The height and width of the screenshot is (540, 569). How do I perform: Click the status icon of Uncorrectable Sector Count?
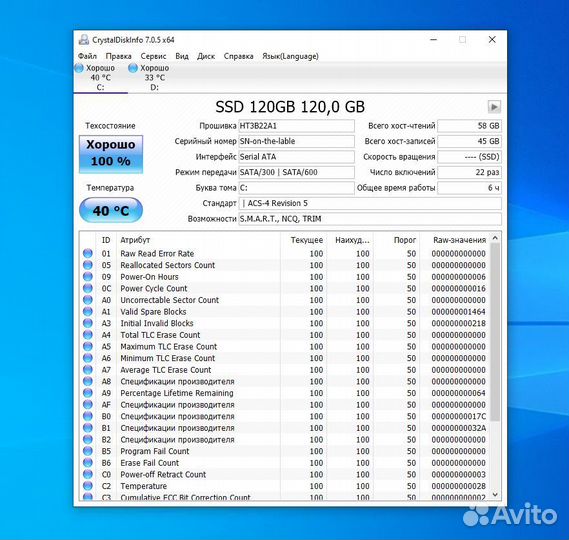(88, 300)
